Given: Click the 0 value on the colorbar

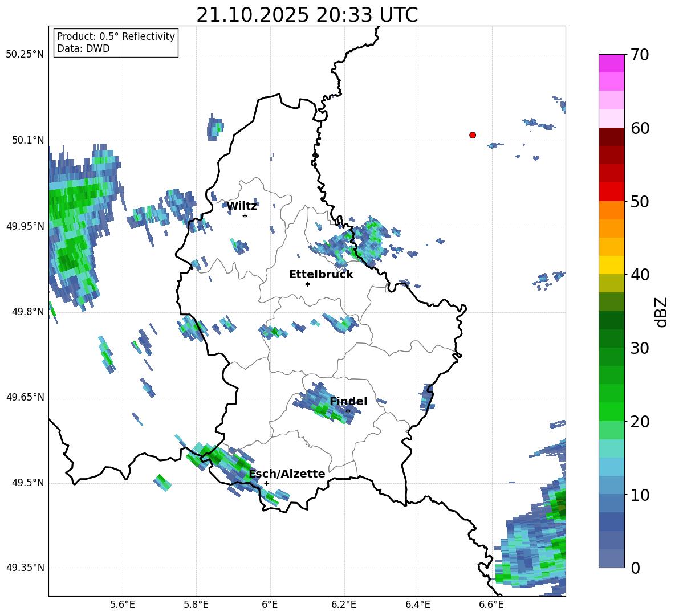Looking at the screenshot, I should (635, 568).
